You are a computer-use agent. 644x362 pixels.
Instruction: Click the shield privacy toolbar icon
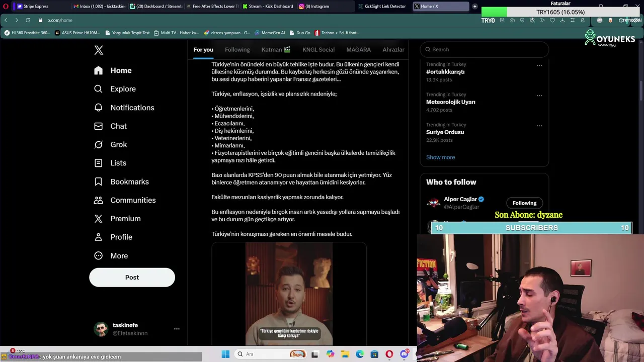click(522, 20)
